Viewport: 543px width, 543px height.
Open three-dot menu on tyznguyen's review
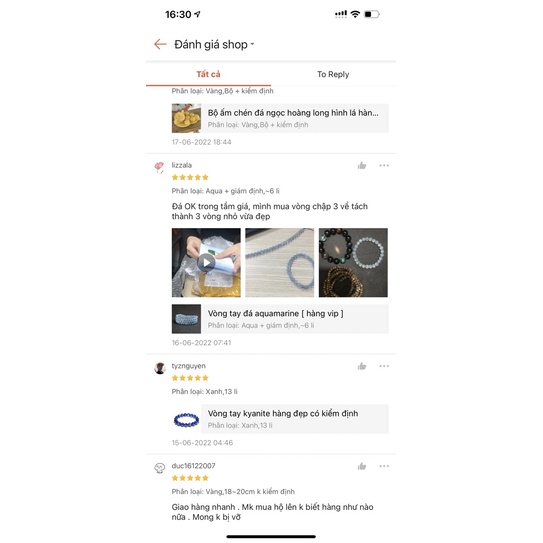384,366
